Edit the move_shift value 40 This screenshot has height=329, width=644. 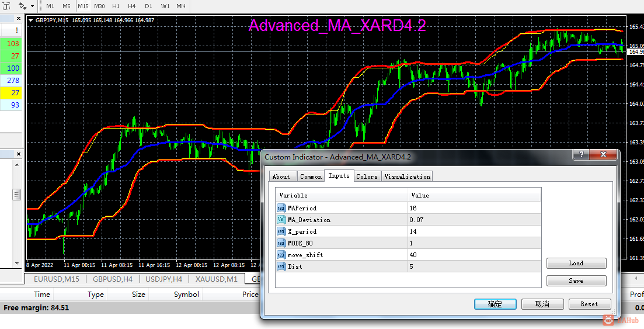tap(474, 255)
